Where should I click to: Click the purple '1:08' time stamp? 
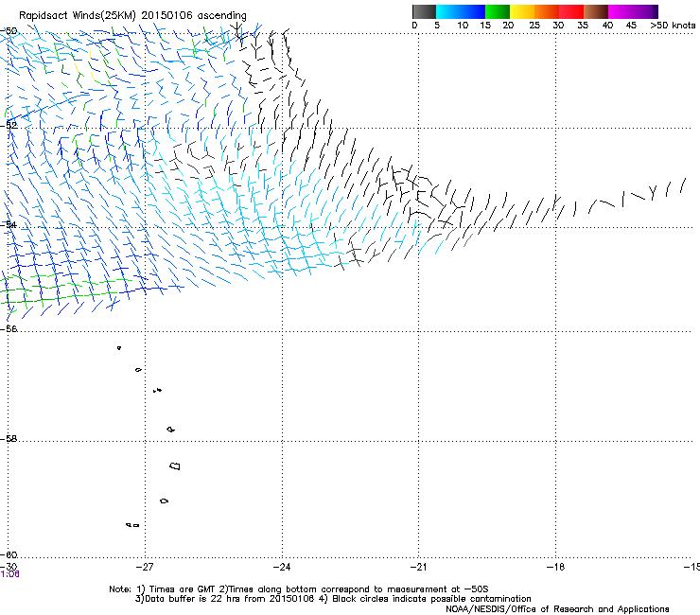pos(9,574)
